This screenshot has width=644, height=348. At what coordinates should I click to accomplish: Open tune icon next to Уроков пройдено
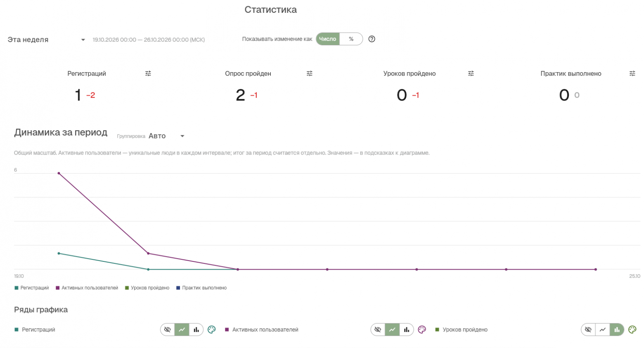(x=471, y=73)
